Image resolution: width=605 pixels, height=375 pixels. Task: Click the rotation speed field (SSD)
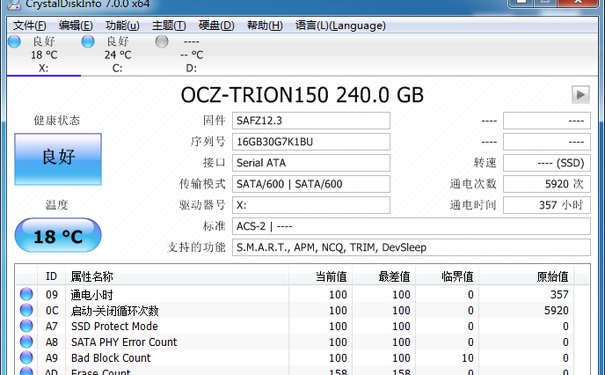[547, 163]
